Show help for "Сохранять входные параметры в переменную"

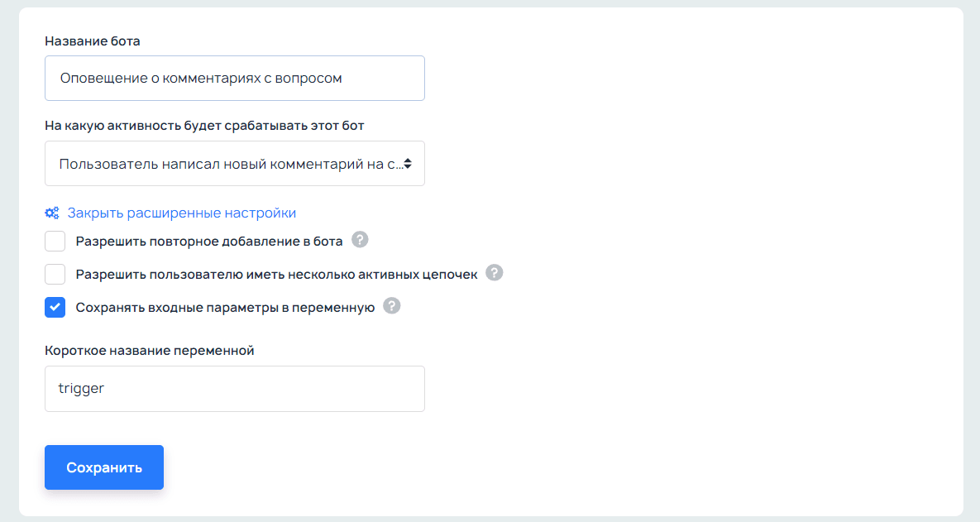coord(392,306)
